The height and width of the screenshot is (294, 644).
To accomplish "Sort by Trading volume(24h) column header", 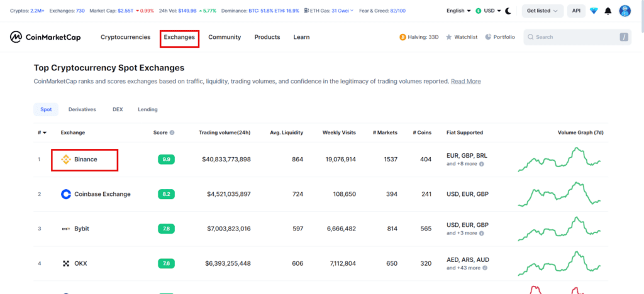I will point(225,133).
